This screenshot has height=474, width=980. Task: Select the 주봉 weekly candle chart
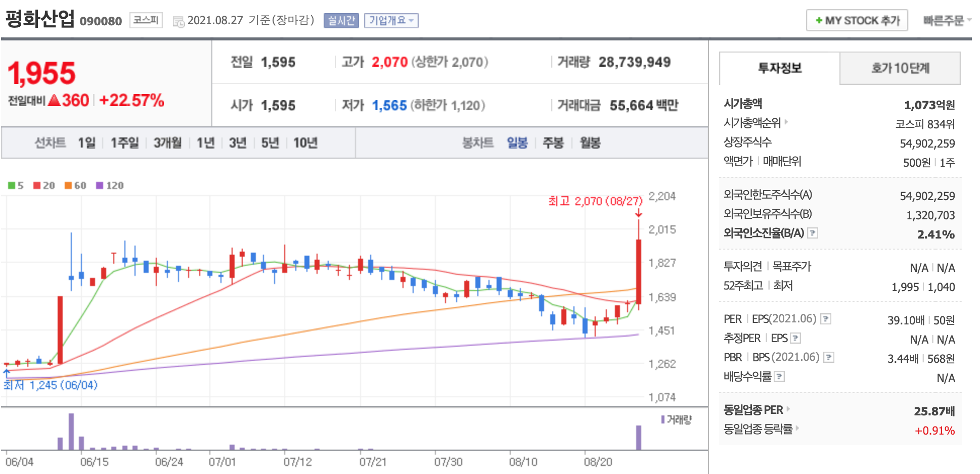[553, 143]
